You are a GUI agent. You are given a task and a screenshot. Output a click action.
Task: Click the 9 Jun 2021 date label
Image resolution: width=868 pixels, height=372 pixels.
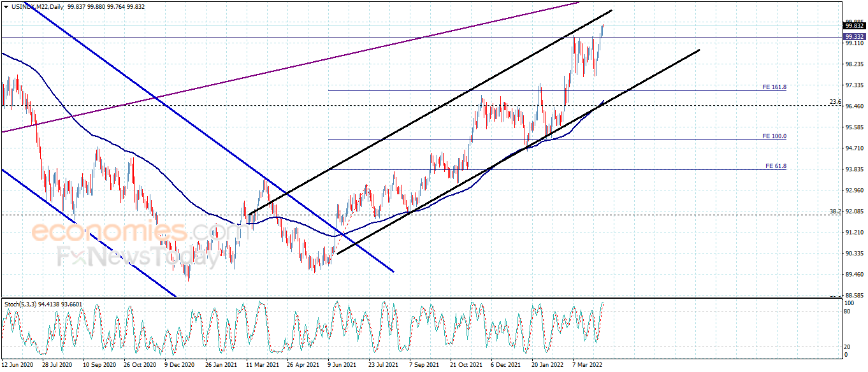tap(342, 366)
